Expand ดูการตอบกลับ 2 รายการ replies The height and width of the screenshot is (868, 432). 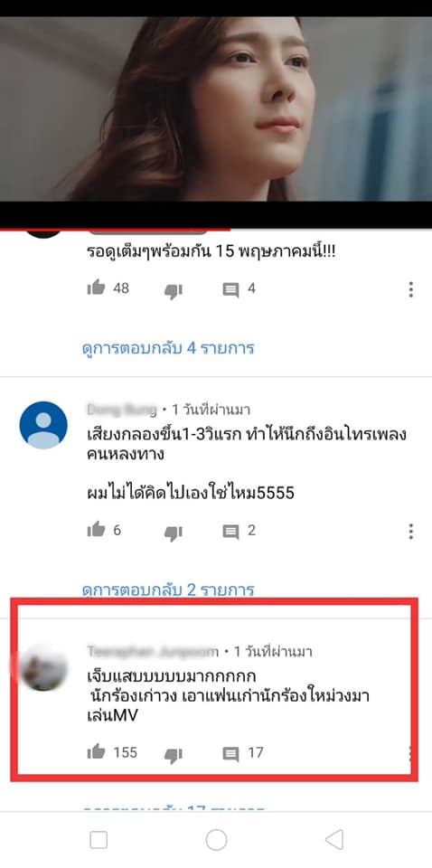tap(168, 590)
